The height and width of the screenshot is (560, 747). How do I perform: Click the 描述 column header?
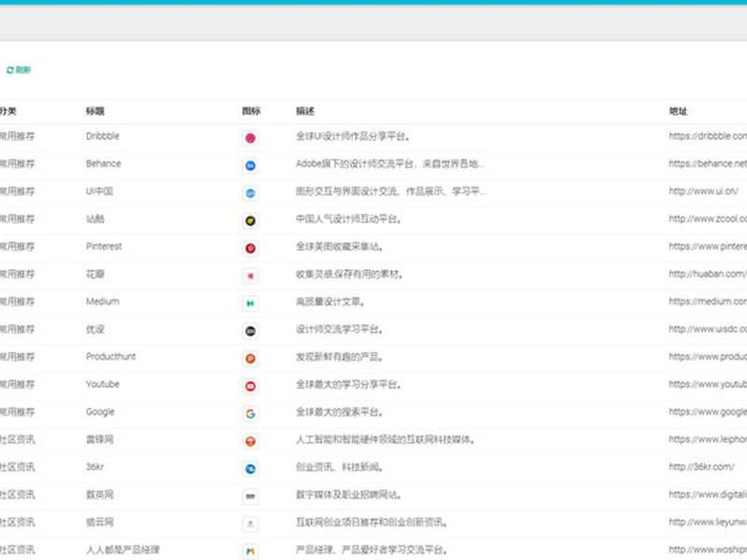click(305, 111)
